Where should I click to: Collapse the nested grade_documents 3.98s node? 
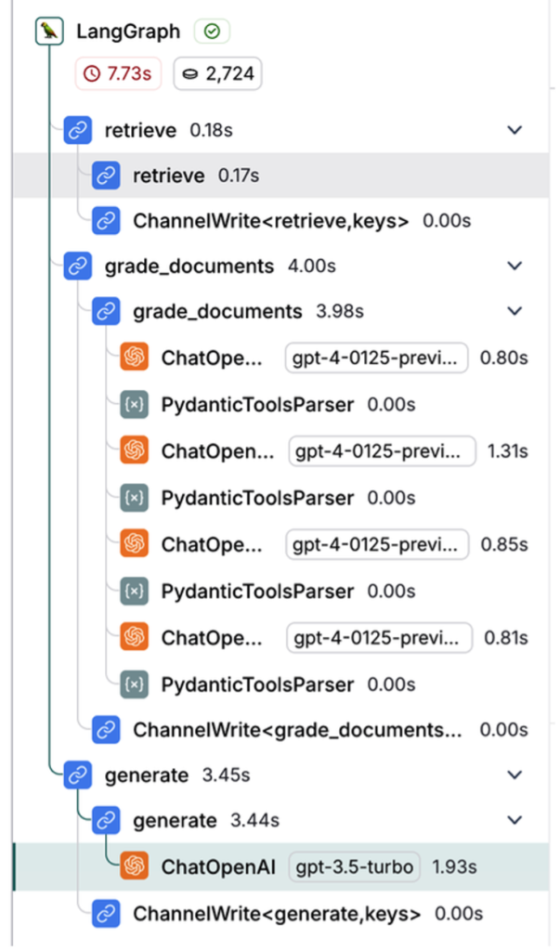[x=514, y=311]
